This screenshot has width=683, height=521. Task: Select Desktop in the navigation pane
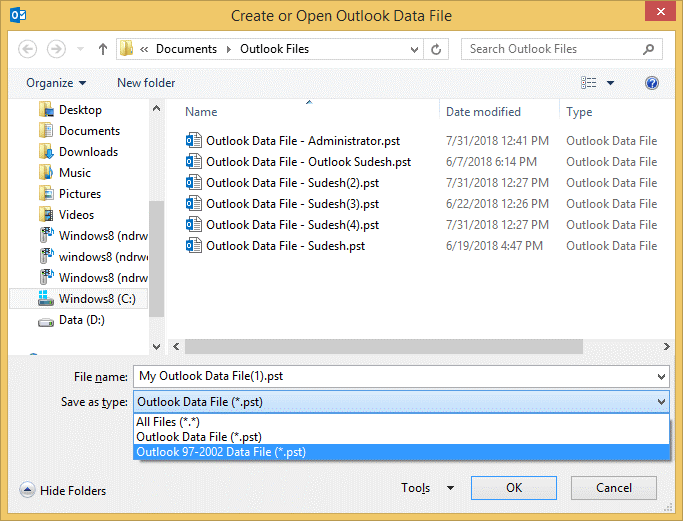click(x=80, y=110)
